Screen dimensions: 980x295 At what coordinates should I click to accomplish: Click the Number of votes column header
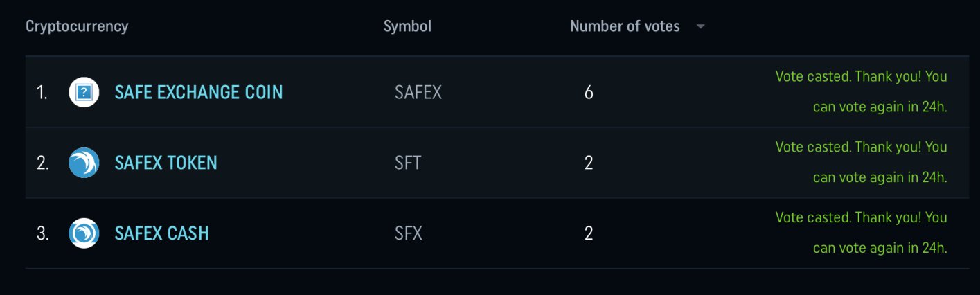point(625,26)
